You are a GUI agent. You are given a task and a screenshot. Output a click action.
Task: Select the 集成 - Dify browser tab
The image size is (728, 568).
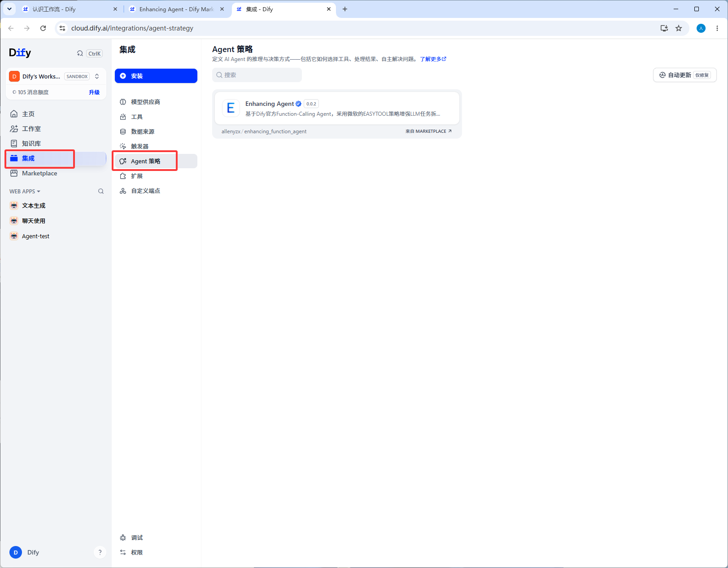pyautogui.click(x=283, y=9)
